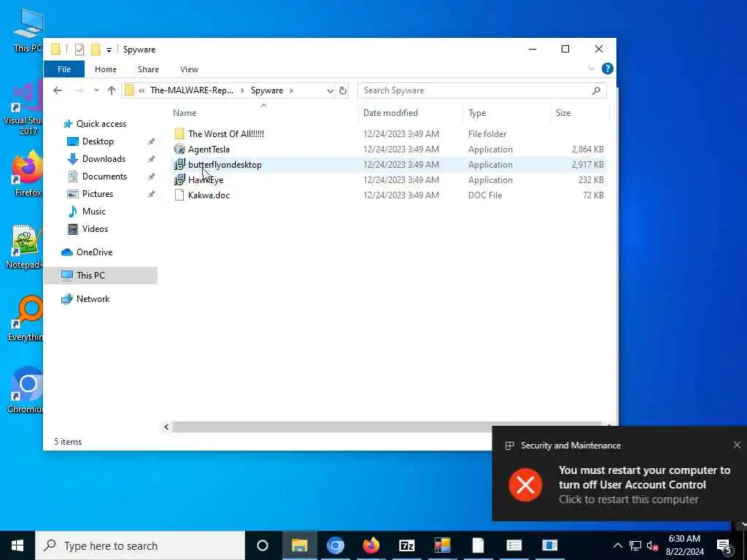Select This PC in navigation pane
Image resolution: width=747 pixels, height=560 pixels.
pos(90,276)
